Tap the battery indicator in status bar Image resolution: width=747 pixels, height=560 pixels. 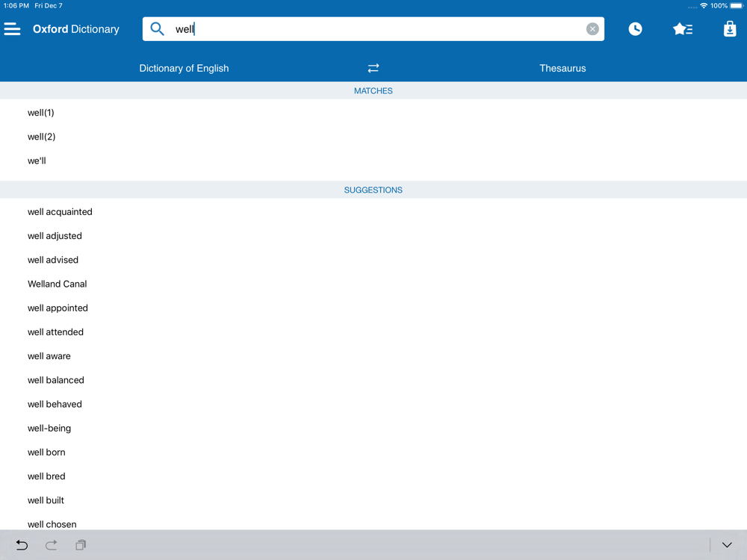tap(737, 6)
